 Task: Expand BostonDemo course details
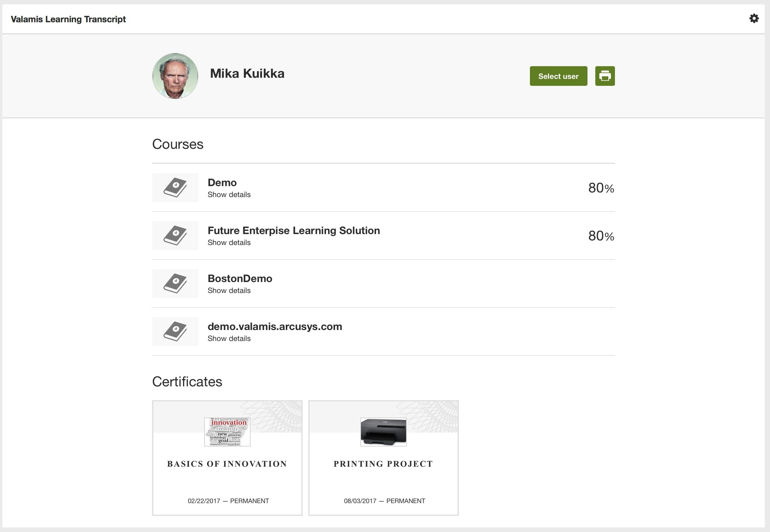(229, 290)
